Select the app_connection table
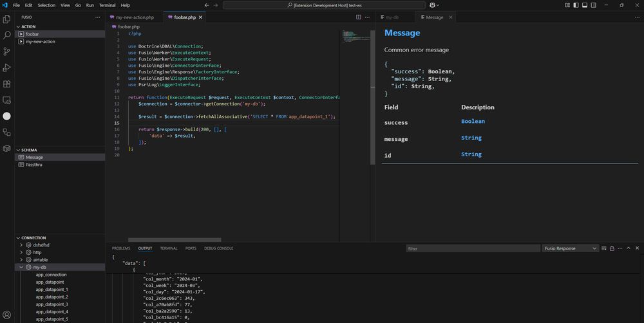Screen dimensions: 644x323 click(51, 275)
